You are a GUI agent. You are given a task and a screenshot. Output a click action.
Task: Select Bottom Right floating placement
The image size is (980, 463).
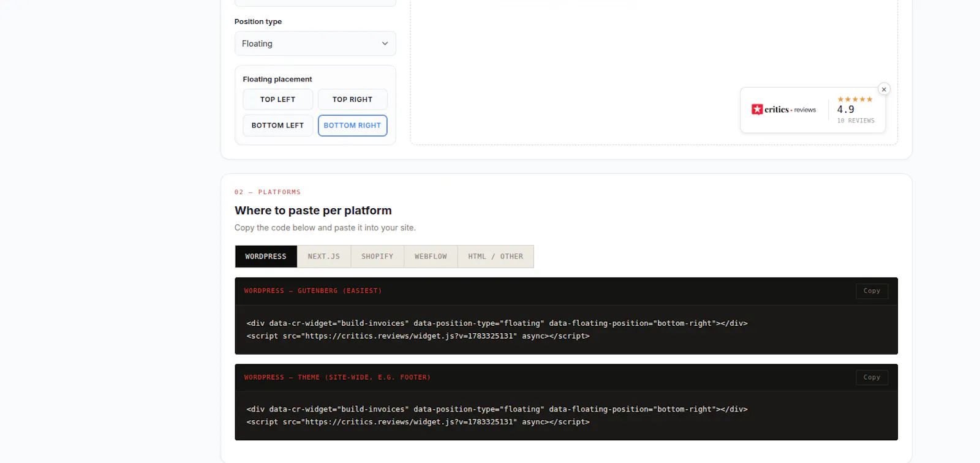[x=352, y=126]
